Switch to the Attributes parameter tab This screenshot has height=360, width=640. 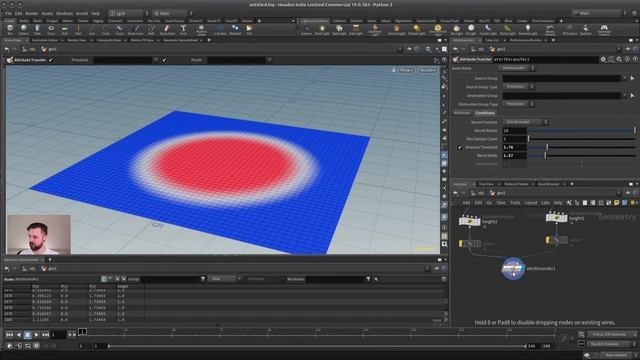click(x=462, y=113)
